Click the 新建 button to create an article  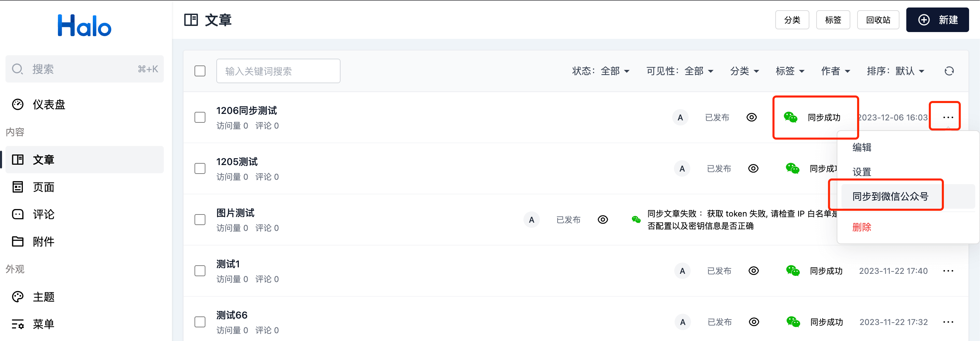point(937,20)
